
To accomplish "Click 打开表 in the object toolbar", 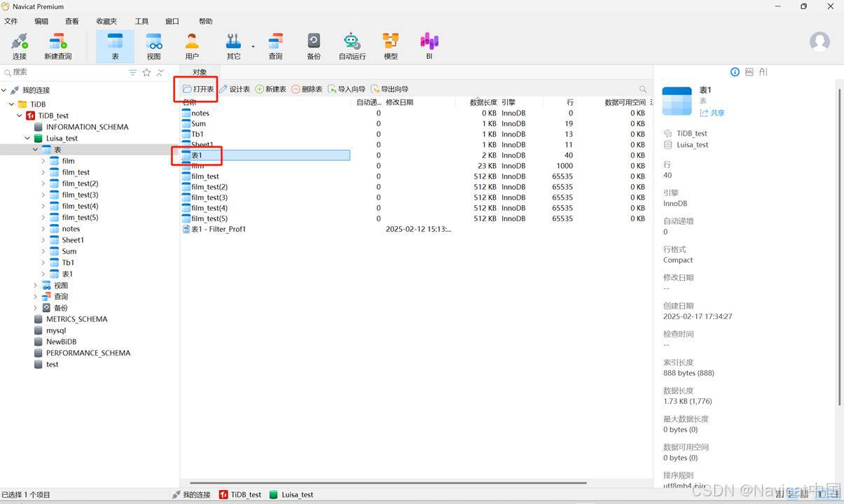I will 198,89.
